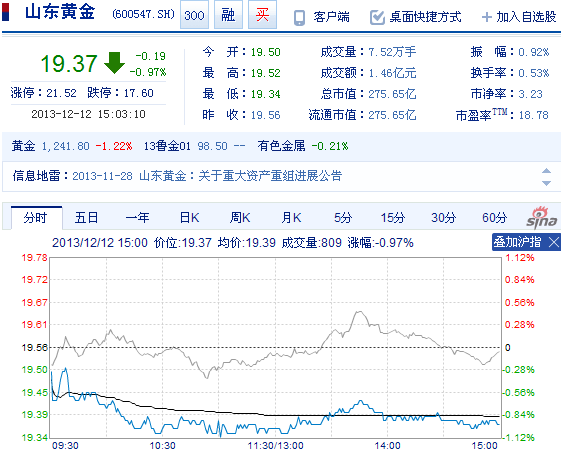Click the 跌停 17.60 limit-down value
The width and height of the screenshot is (561, 452).
(138, 93)
